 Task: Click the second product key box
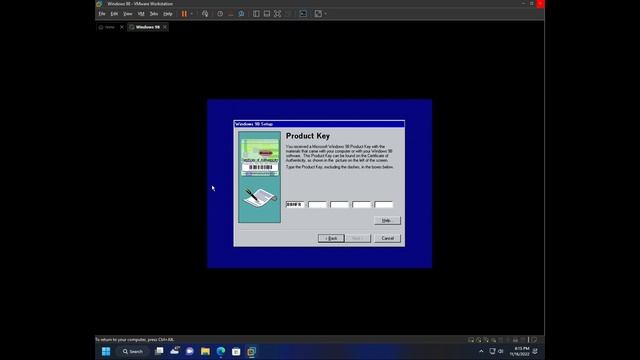click(x=318, y=204)
